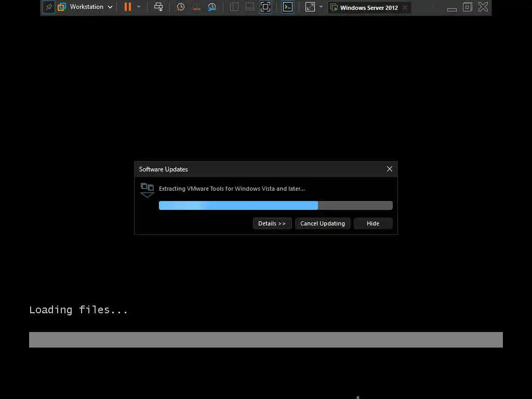Image resolution: width=532 pixels, height=399 pixels.
Task: Expand update Details
Action: (x=272, y=223)
